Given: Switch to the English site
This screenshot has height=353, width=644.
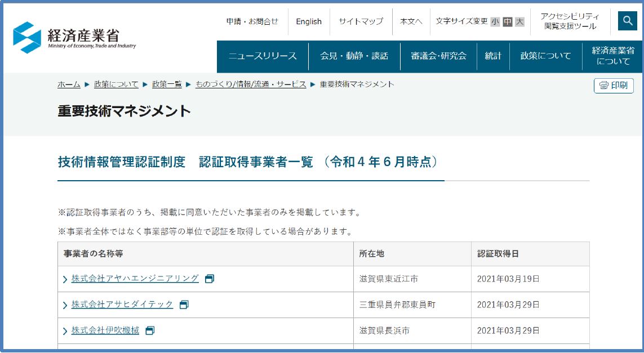Looking at the screenshot, I should coord(309,21).
